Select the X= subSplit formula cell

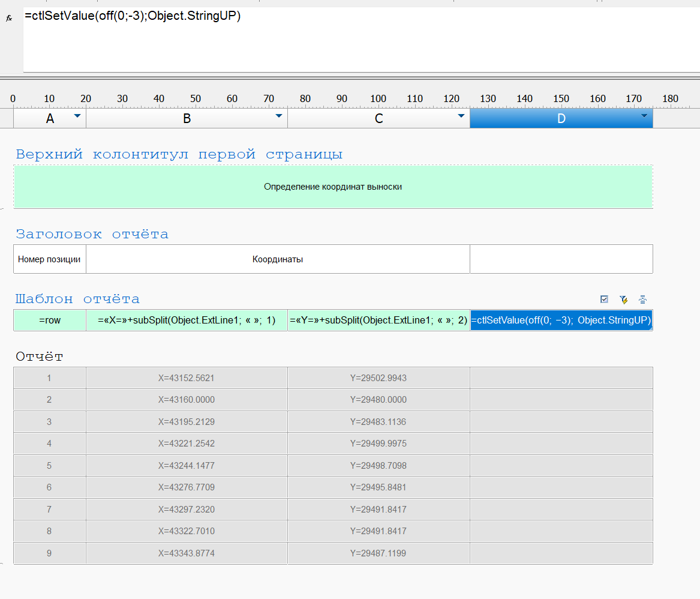coord(187,321)
